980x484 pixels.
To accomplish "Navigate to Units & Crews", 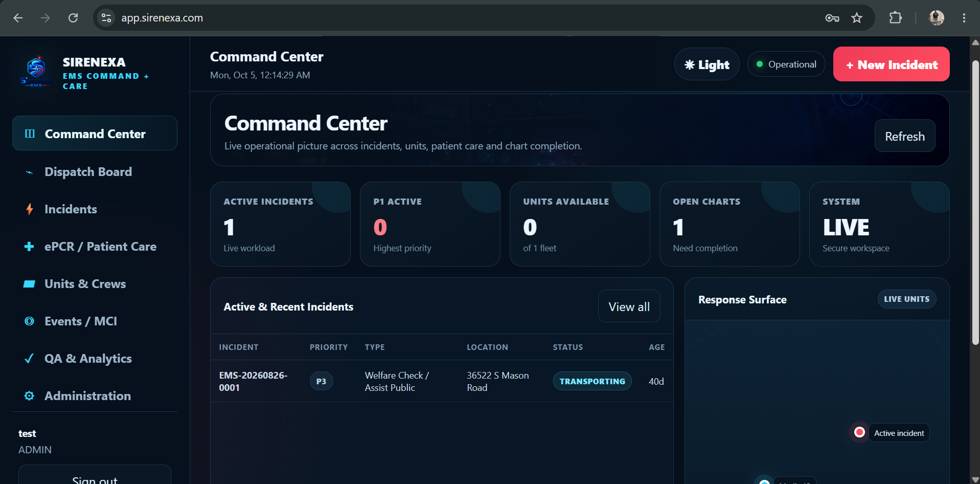I will pos(95,284).
